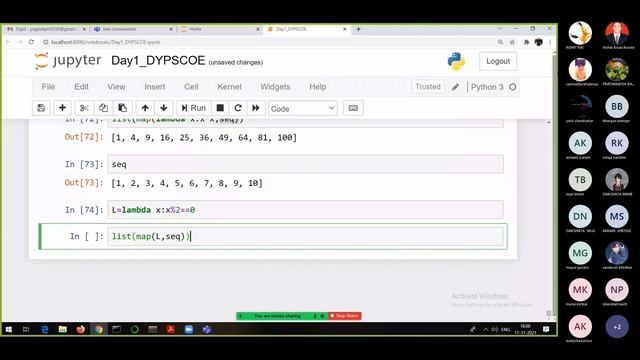Image resolution: width=640 pixels, height=360 pixels.
Task: Restart kernel and run all with fast-forward icon
Action: coord(256,108)
